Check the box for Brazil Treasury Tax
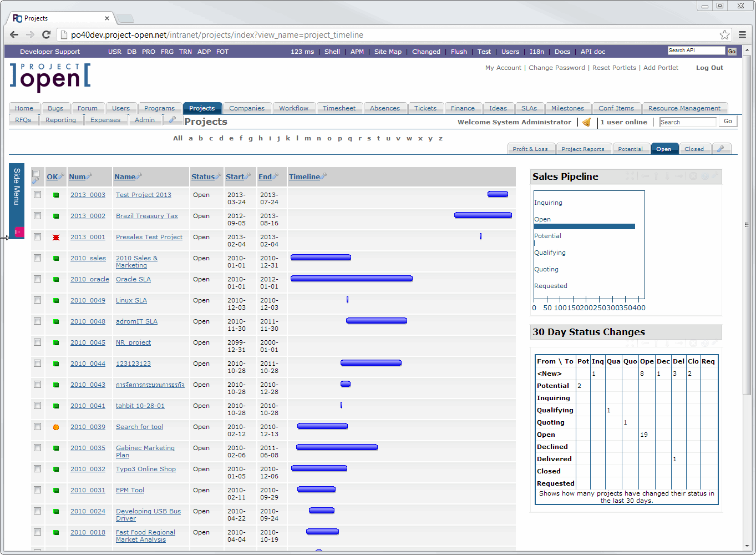Image resolution: width=756 pixels, height=555 pixels. [38, 216]
